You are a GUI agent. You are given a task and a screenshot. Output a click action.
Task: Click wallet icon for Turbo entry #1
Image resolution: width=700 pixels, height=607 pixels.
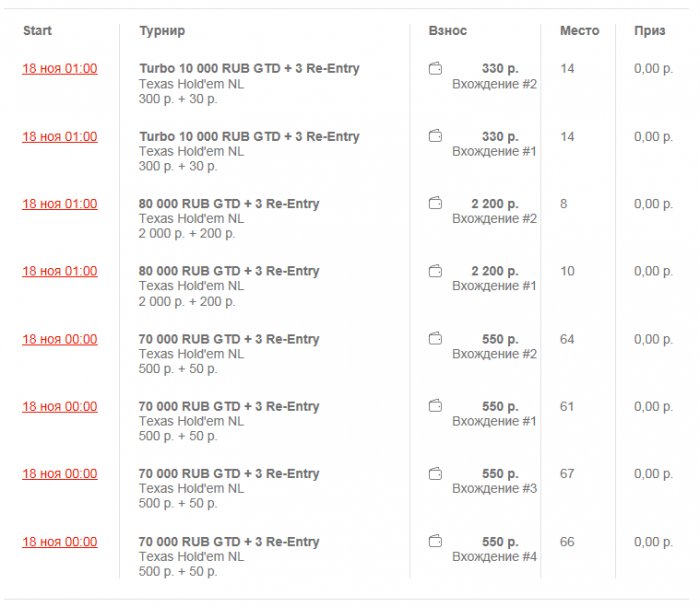click(x=435, y=136)
